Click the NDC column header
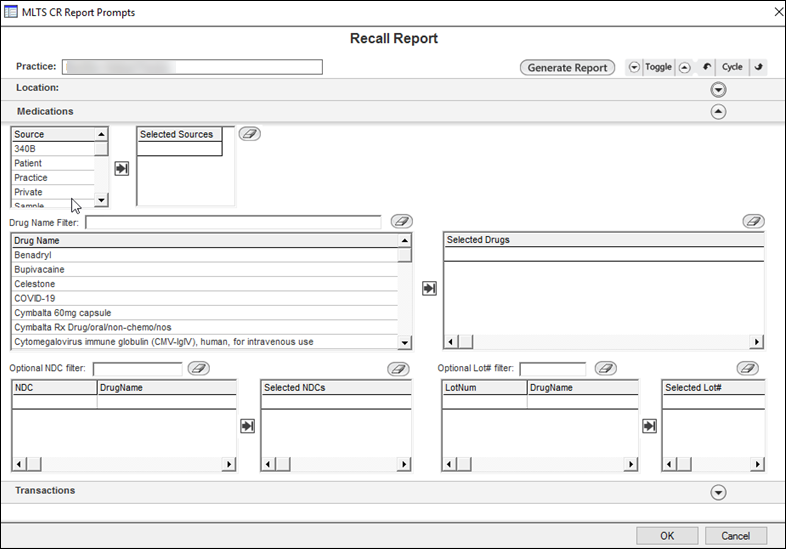This screenshot has width=786, height=549. pyautogui.click(x=54, y=388)
